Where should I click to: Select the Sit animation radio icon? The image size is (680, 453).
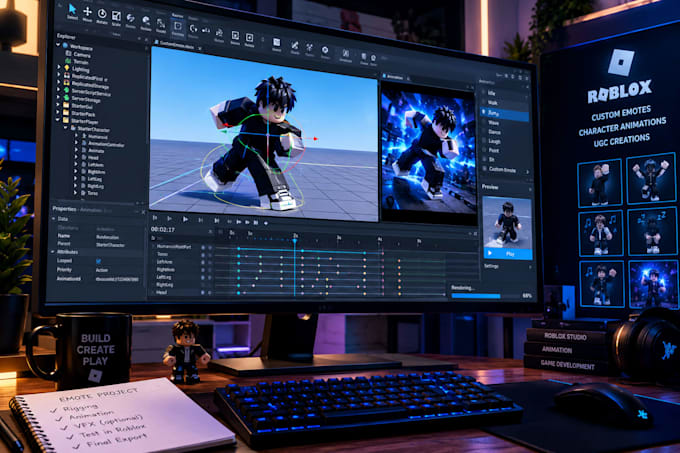click(484, 159)
